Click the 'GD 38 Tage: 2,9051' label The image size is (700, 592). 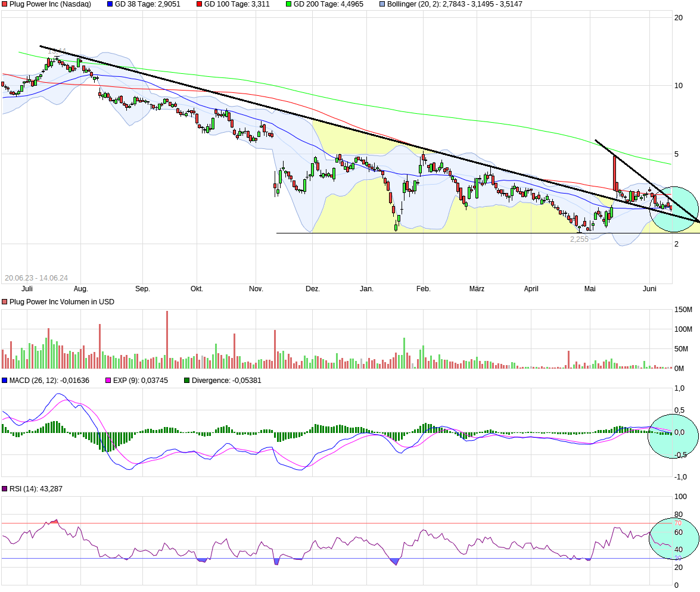tap(147, 4)
